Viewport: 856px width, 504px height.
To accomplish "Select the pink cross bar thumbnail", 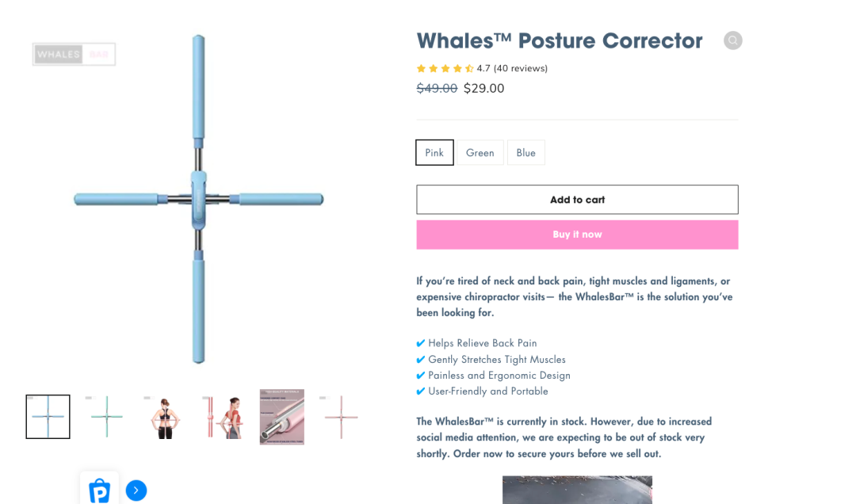I will [x=341, y=417].
